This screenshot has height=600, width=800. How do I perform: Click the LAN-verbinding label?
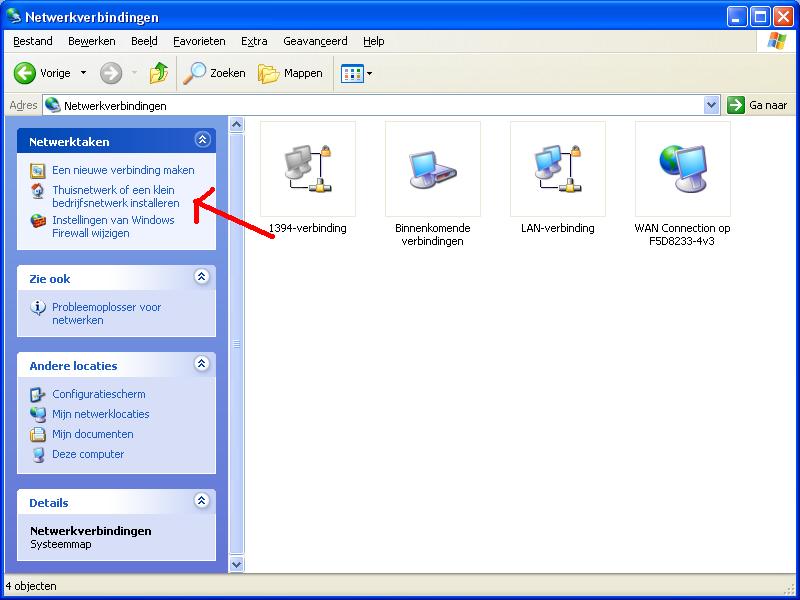coord(558,228)
